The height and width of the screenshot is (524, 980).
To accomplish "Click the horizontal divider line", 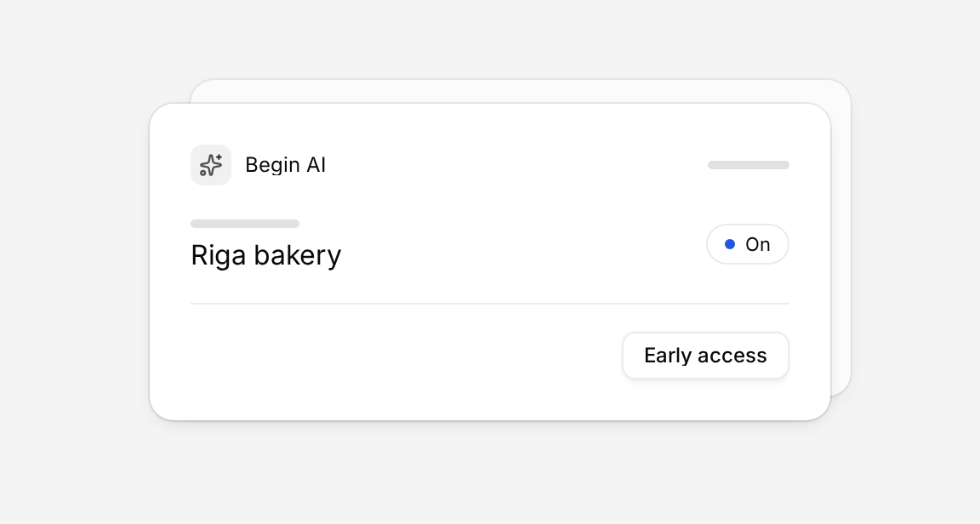I will [x=490, y=304].
